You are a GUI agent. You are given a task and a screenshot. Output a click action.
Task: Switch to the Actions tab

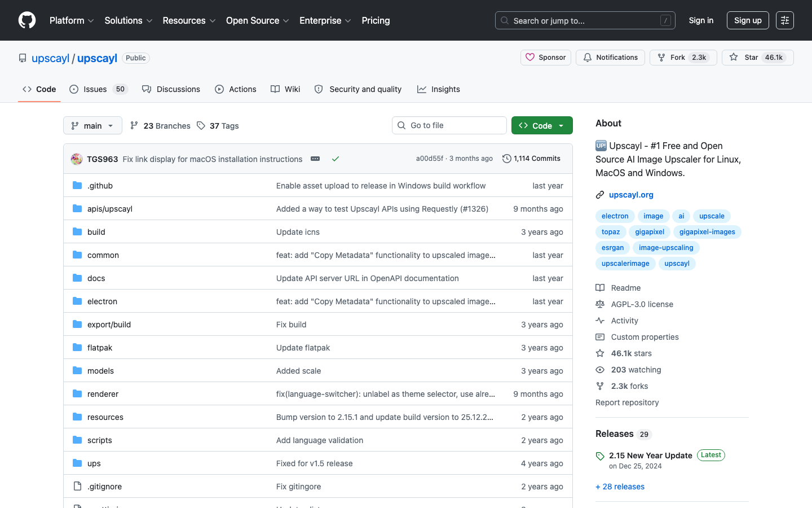pyautogui.click(x=235, y=89)
